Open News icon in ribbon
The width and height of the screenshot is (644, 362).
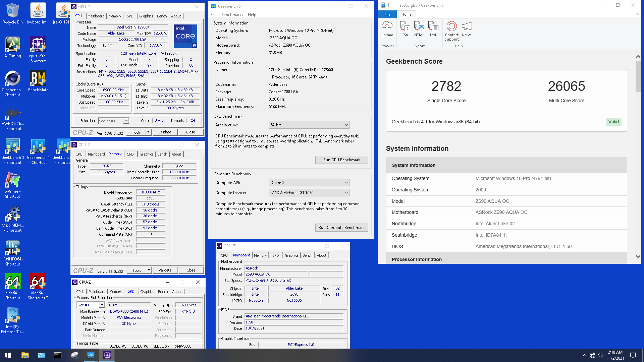(467, 29)
